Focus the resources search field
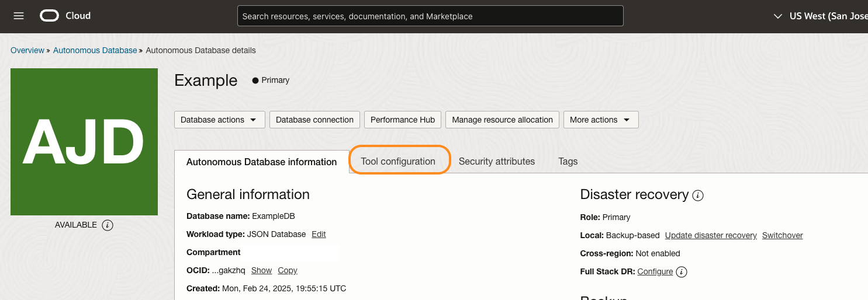868x300 pixels. 430,16
